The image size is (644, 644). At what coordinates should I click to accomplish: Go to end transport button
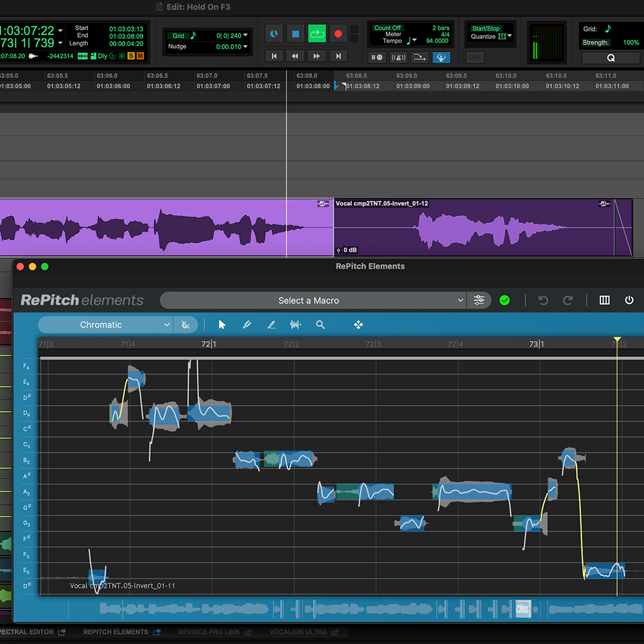338,56
